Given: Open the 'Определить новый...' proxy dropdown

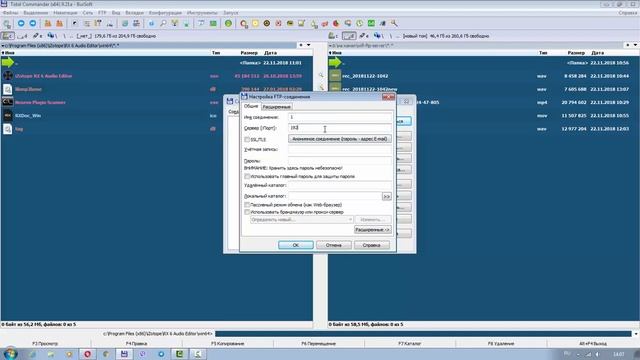Looking at the screenshot, I should (302, 220).
